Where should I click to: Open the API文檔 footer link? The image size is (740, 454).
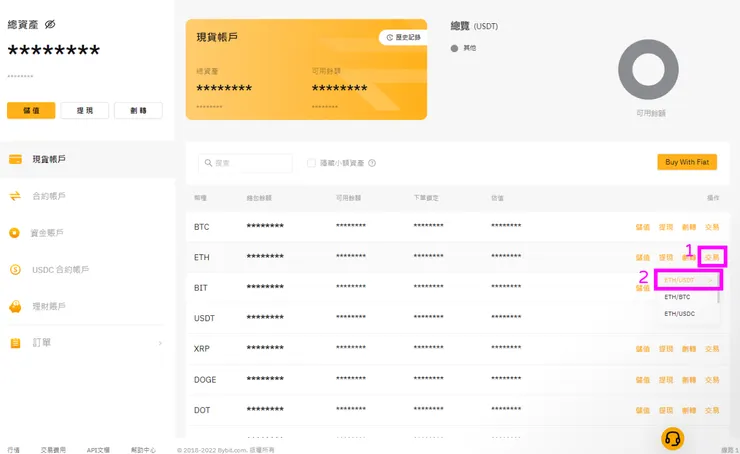pyautogui.click(x=98, y=450)
